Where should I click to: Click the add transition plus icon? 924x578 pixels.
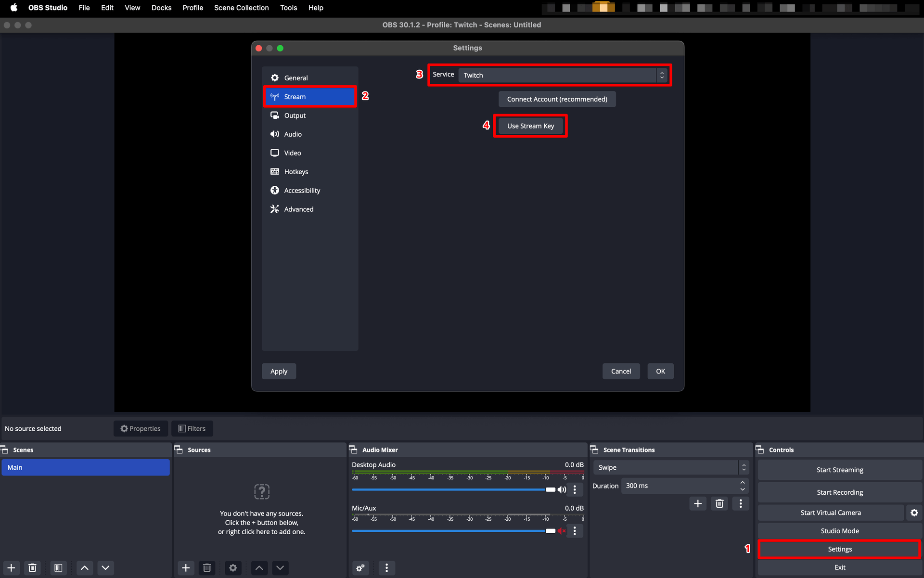coord(698,503)
